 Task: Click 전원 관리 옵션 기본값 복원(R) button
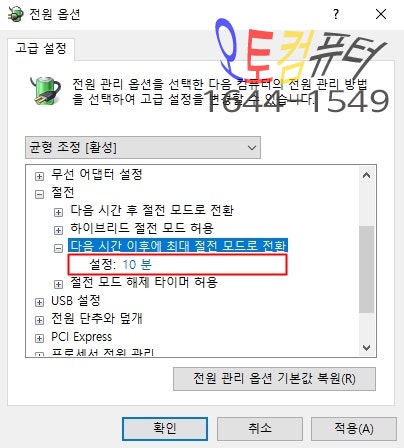pyautogui.click(x=274, y=379)
